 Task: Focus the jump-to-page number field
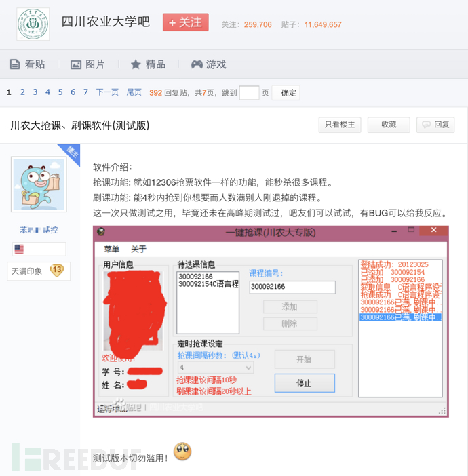(x=249, y=93)
